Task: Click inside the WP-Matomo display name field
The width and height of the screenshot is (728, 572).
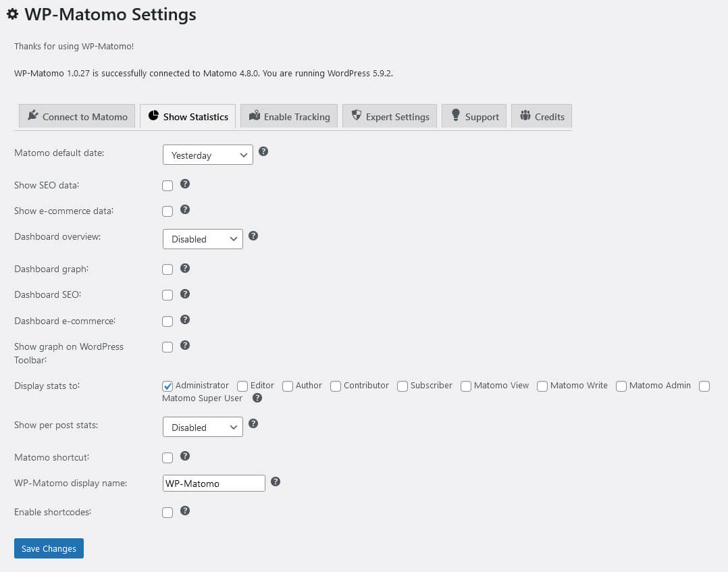Action: pos(213,483)
